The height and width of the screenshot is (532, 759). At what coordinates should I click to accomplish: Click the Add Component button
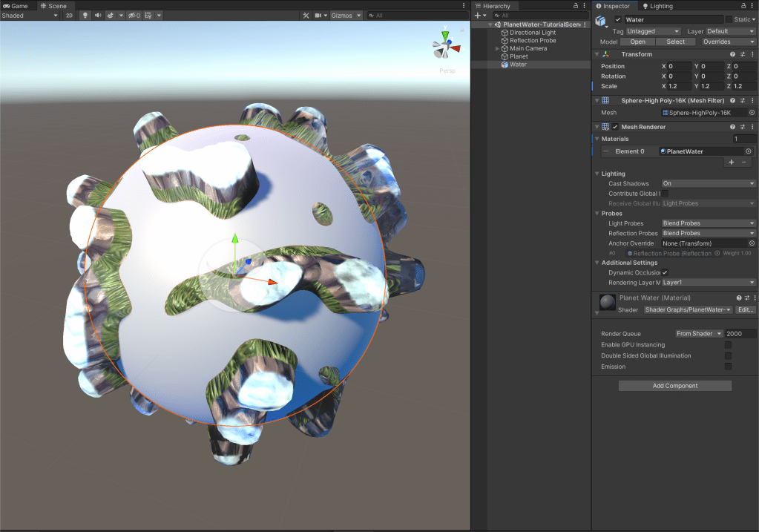674,386
